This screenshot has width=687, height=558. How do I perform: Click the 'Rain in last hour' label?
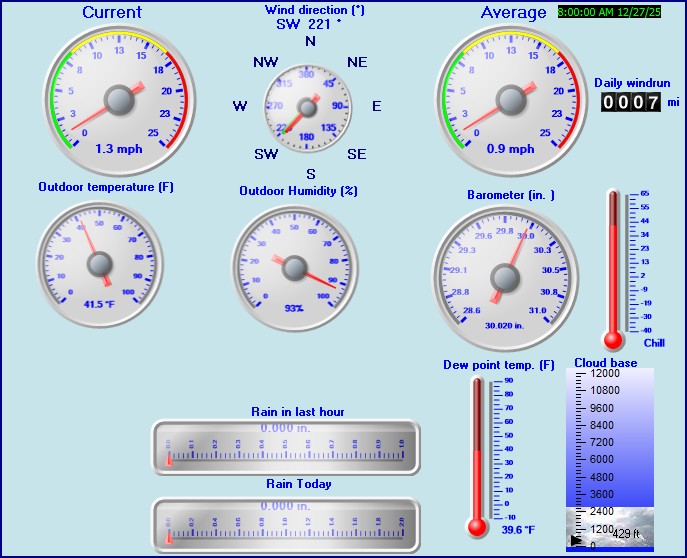click(x=298, y=412)
